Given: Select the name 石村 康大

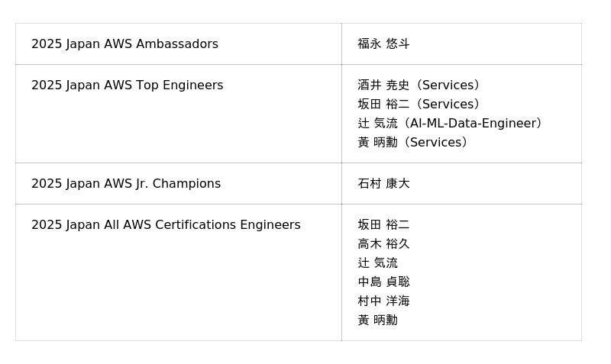Looking at the screenshot, I should 383,184.
